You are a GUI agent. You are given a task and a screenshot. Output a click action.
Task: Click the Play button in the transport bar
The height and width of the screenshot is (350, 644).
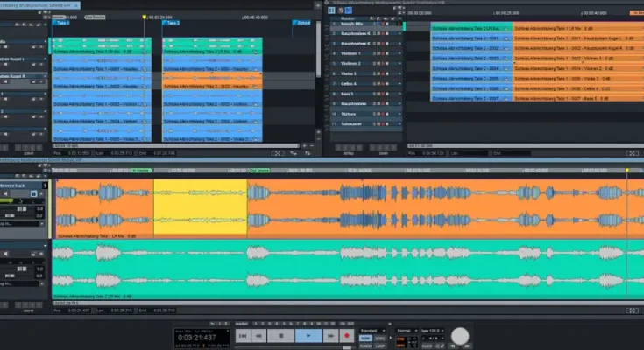click(308, 335)
